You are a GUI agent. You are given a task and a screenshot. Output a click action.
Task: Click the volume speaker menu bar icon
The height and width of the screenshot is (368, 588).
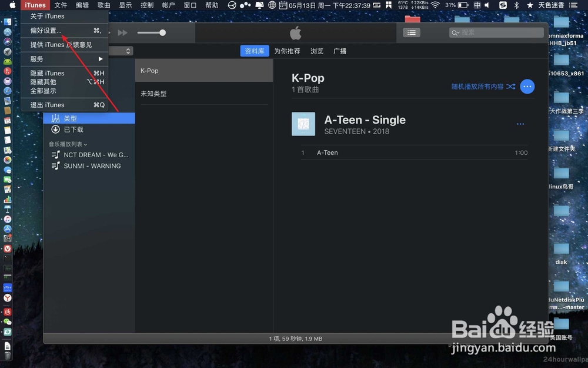[487, 5]
